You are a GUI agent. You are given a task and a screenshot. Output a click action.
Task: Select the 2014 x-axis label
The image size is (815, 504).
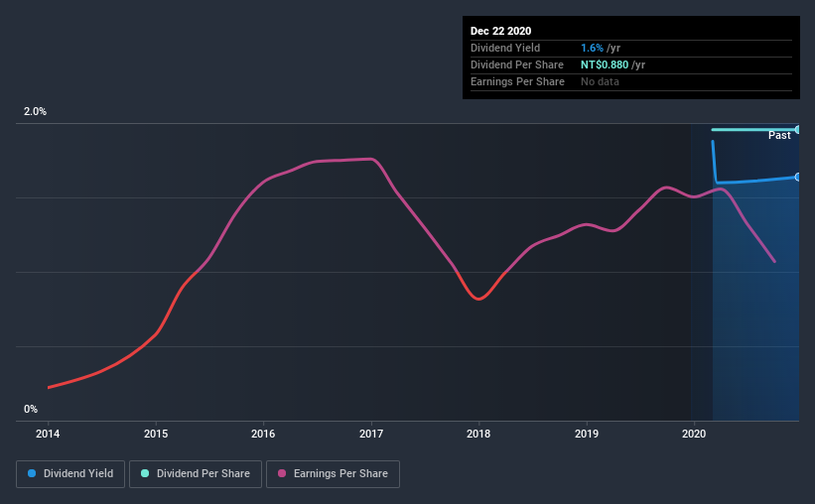point(49,434)
